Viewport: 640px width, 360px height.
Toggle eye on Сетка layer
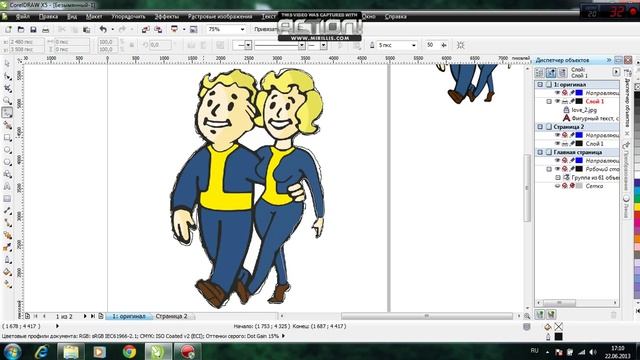point(557,186)
